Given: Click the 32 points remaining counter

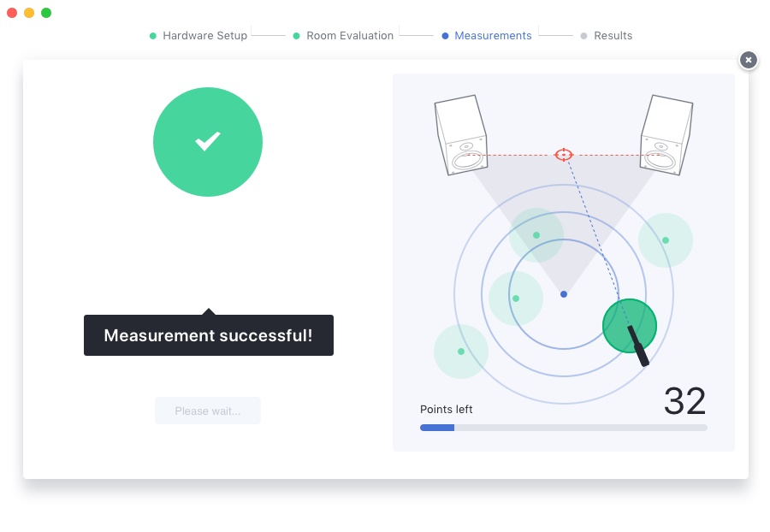Looking at the screenshot, I should [x=684, y=401].
